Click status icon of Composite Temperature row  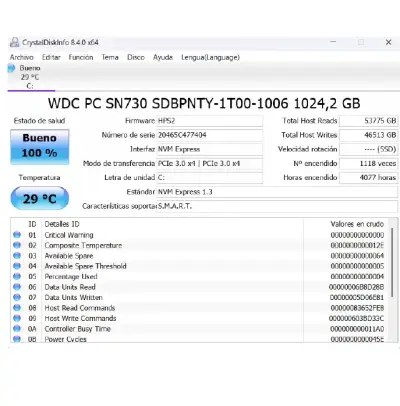pyautogui.click(x=17, y=245)
